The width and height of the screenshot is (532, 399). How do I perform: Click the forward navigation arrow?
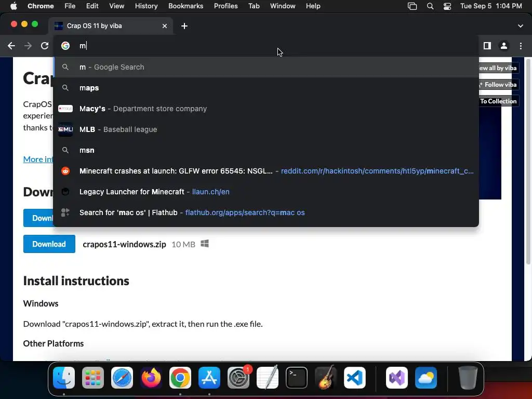point(28,46)
